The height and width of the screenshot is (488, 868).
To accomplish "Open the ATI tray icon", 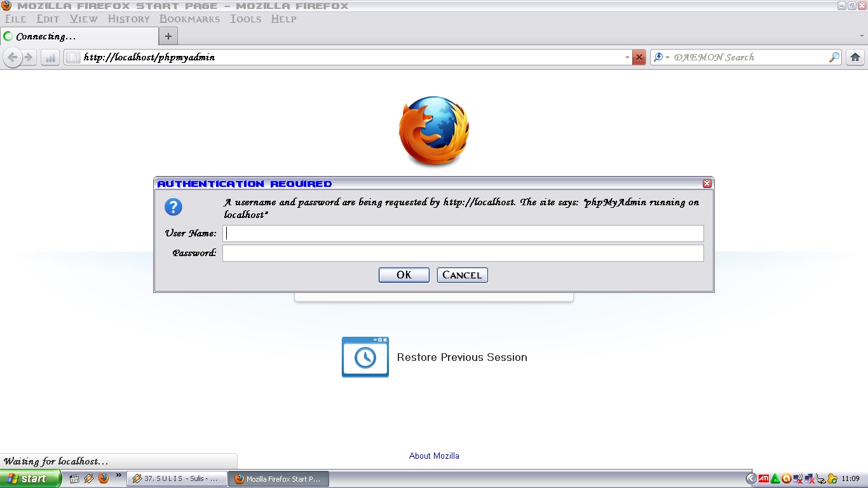I will coord(764,478).
